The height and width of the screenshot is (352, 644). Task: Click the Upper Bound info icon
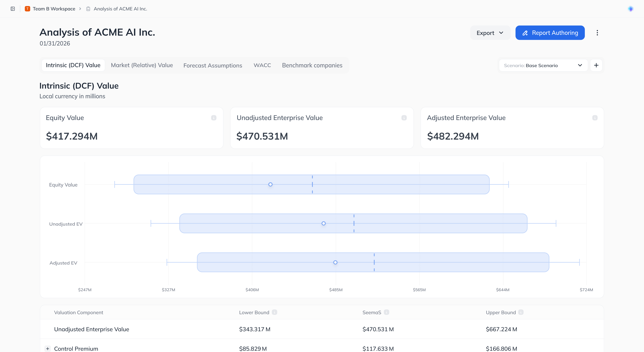521,312
